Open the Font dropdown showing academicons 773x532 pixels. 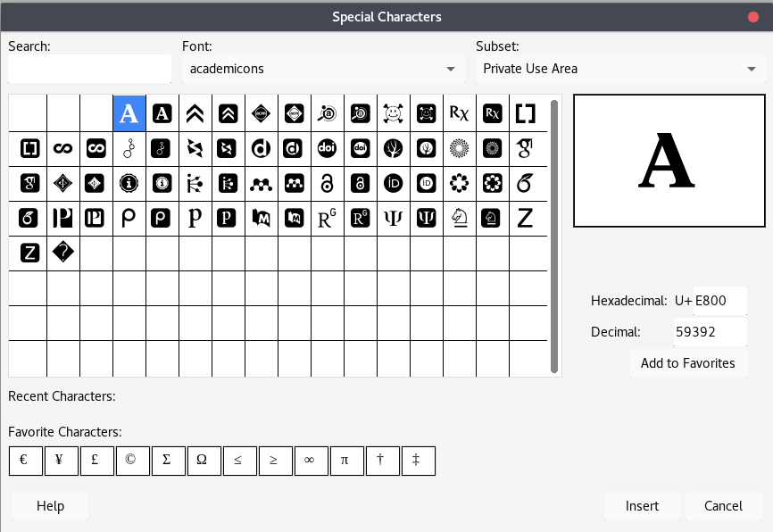(x=323, y=69)
